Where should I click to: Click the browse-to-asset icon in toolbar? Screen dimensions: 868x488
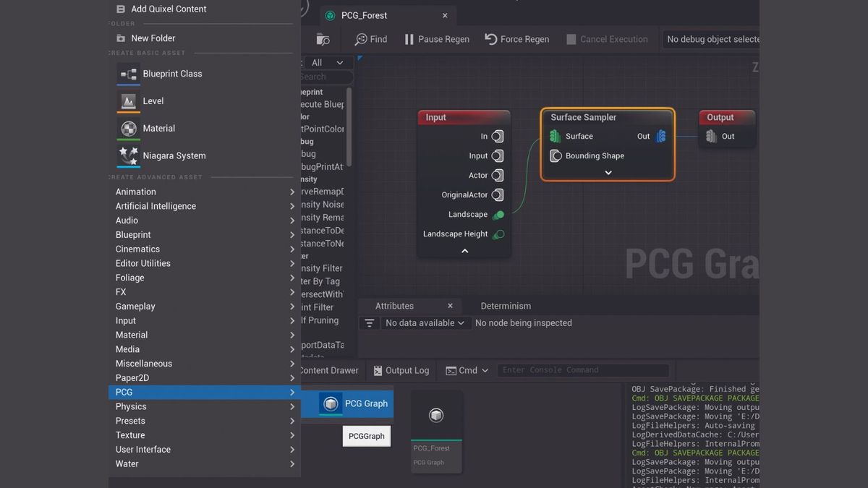click(x=323, y=39)
